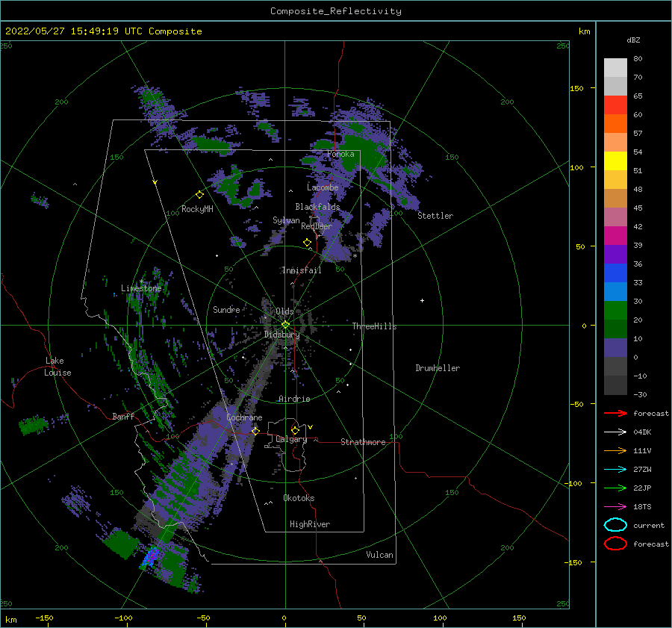Click the Blackfalds city label

coord(317,207)
